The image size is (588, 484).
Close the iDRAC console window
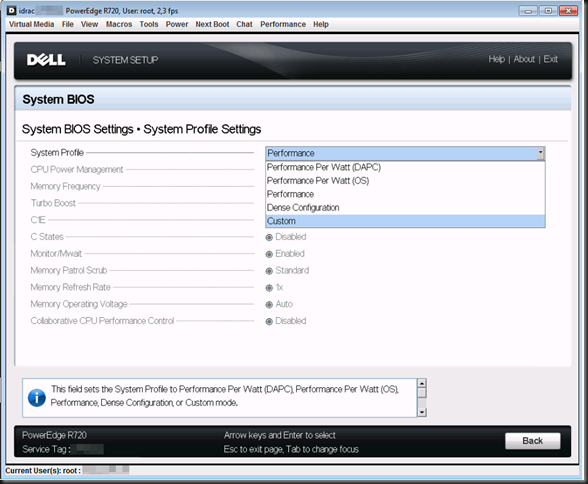click(568, 11)
